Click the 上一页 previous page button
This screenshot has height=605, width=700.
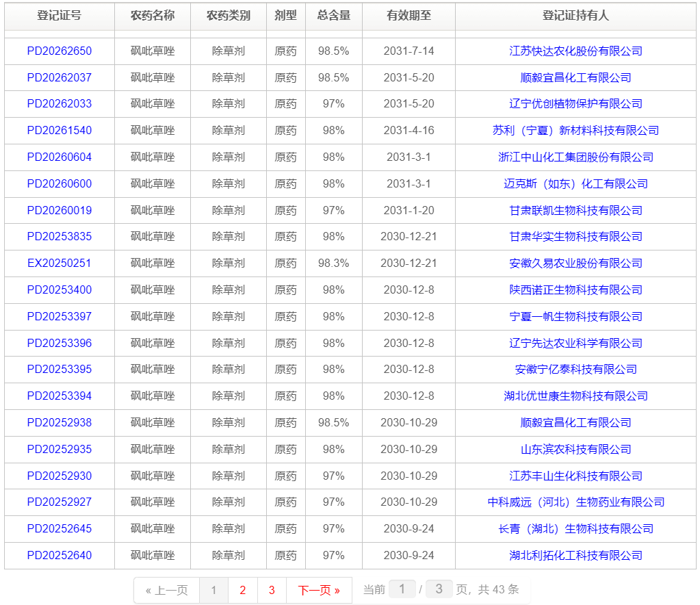[x=166, y=590]
